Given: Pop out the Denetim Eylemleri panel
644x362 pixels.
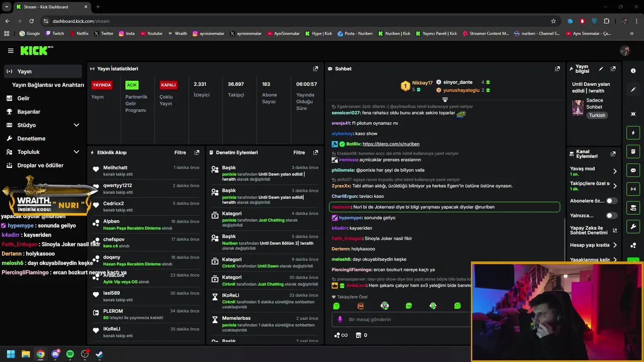Looking at the screenshot, I should [315, 152].
